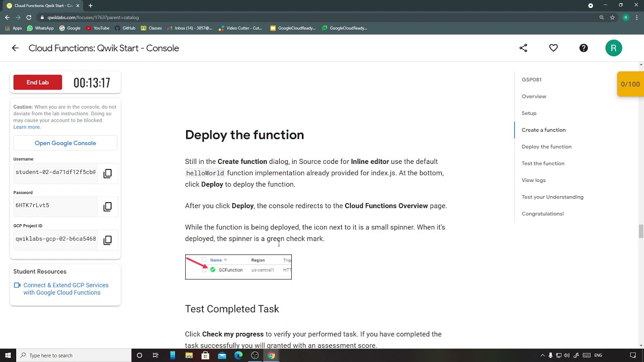Click the GCFunction screenshot thumbnail
Viewport: 644px width, 362px height.
[x=238, y=267]
